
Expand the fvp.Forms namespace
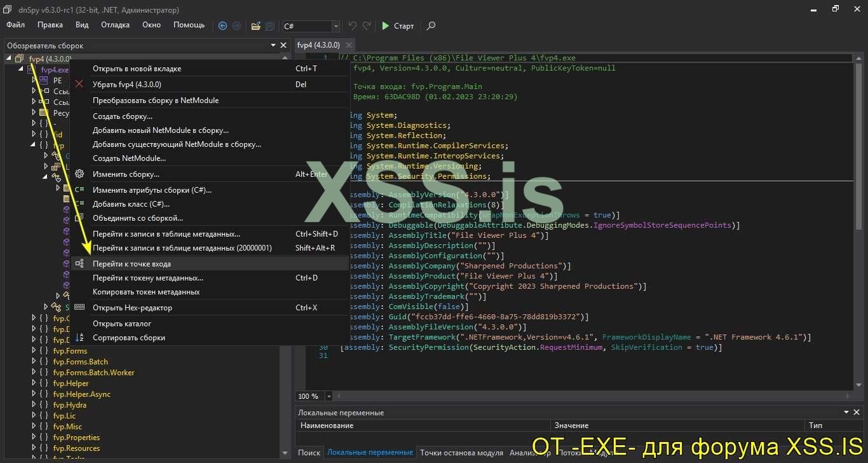34,351
